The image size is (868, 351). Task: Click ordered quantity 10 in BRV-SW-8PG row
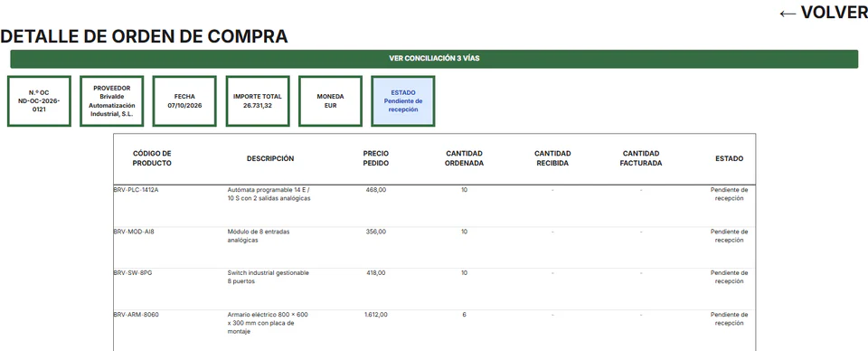(x=464, y=273)
